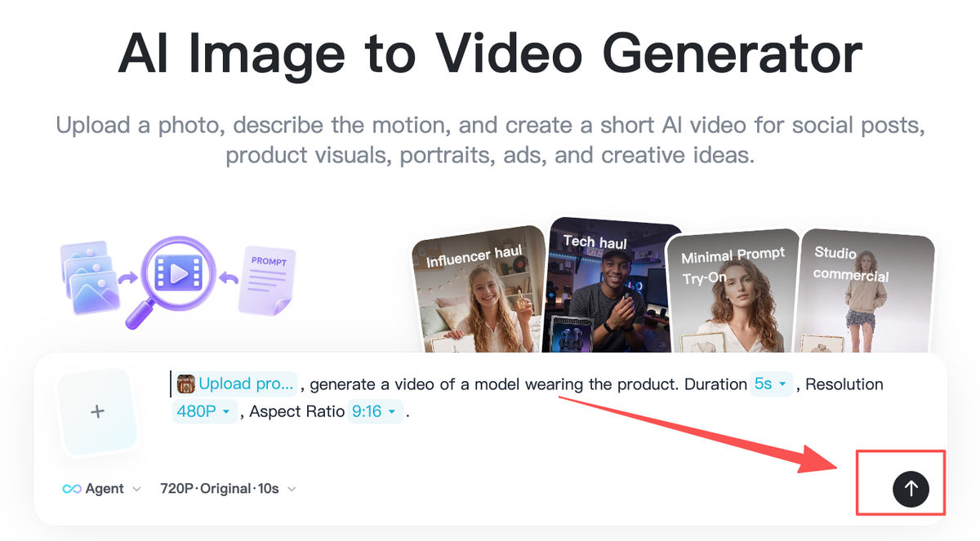Click the black submit arrow button
Image resolution: width=980 pixels, height=541 pixels.
click(x=911, y=489)
